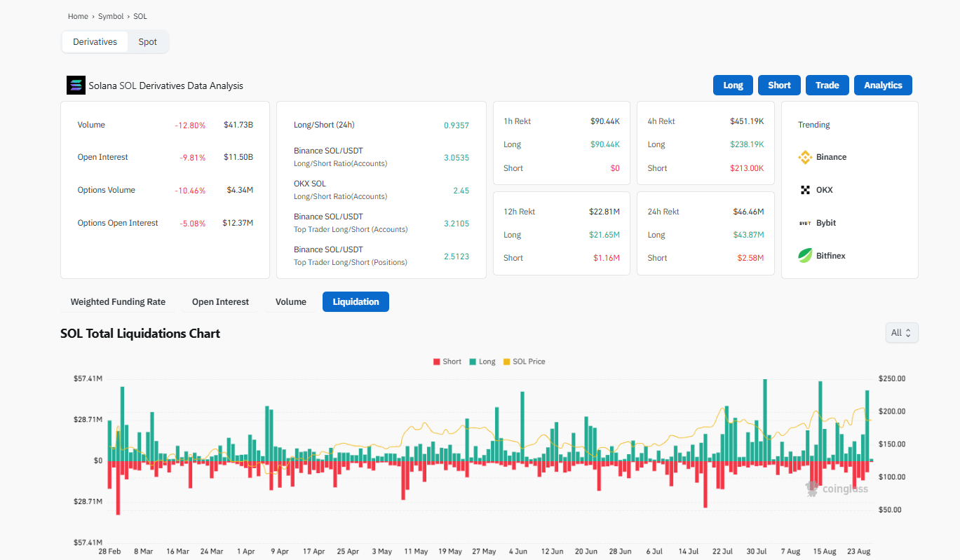The image size is (960, 560).
Task: Click the 4h Rekt $451.19K total
Action: click(747, 121)
